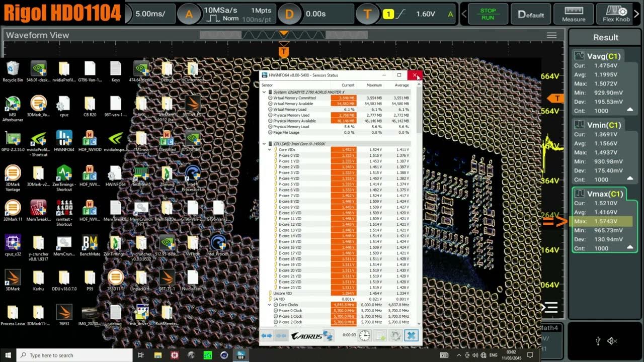Collapse the Vmax(C1) result details arrow
This screenshot has height=362, width=644.
click(x=630, y=247)
